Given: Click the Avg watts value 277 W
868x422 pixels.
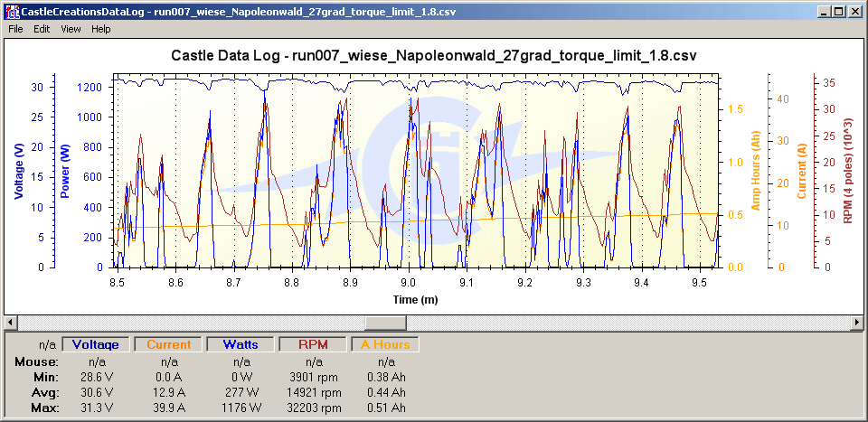Looking at the screenshot, I should pyautogui.click(x=241, y=393).
